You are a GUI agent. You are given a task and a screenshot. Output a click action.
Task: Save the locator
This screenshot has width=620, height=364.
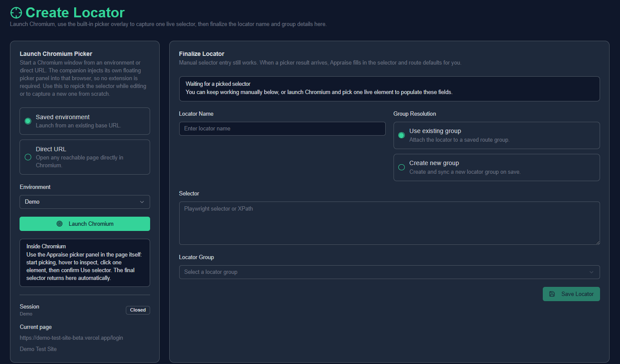point(571,294)
